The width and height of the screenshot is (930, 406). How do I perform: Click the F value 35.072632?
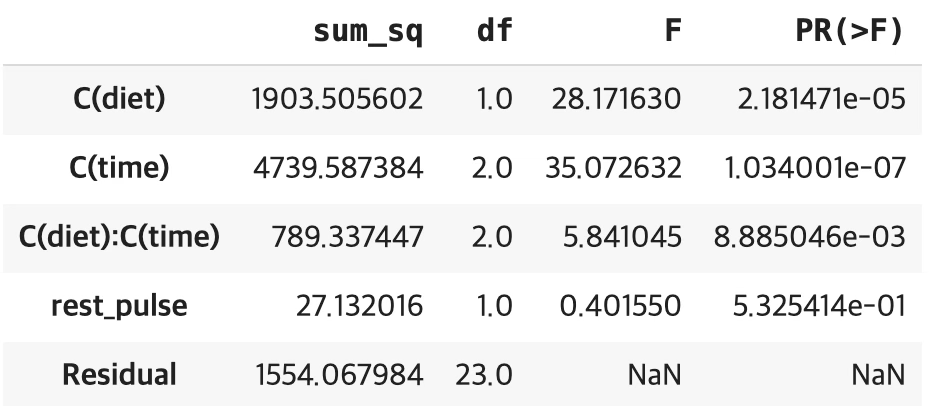coord(615,169)
